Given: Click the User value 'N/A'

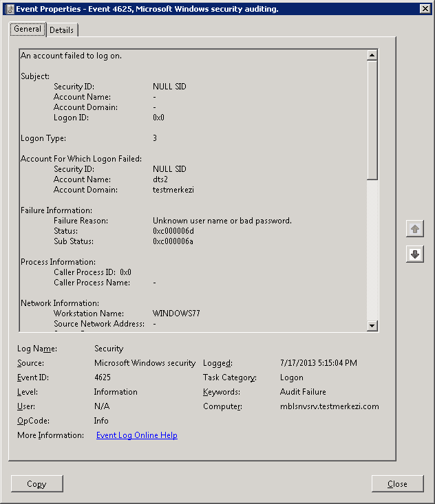Looking at the screenshot, I should [102, 406].
